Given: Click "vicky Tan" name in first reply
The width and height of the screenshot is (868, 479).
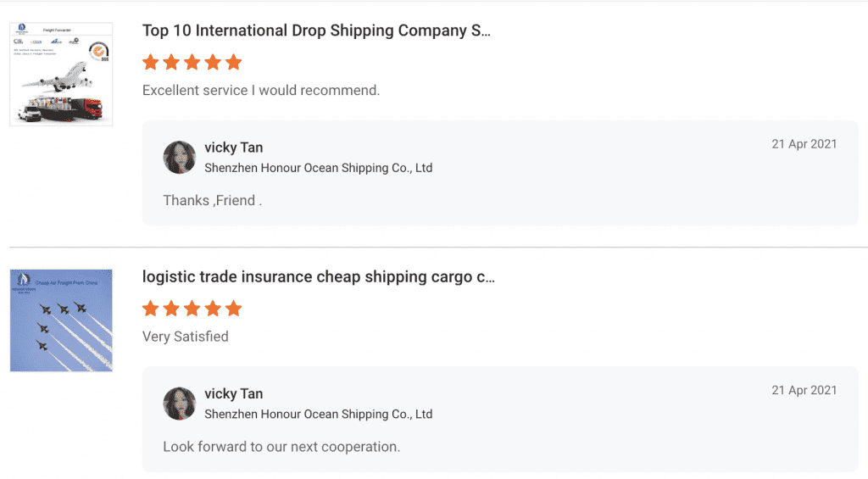Looking at the screenshot, I should coord(234,148).
